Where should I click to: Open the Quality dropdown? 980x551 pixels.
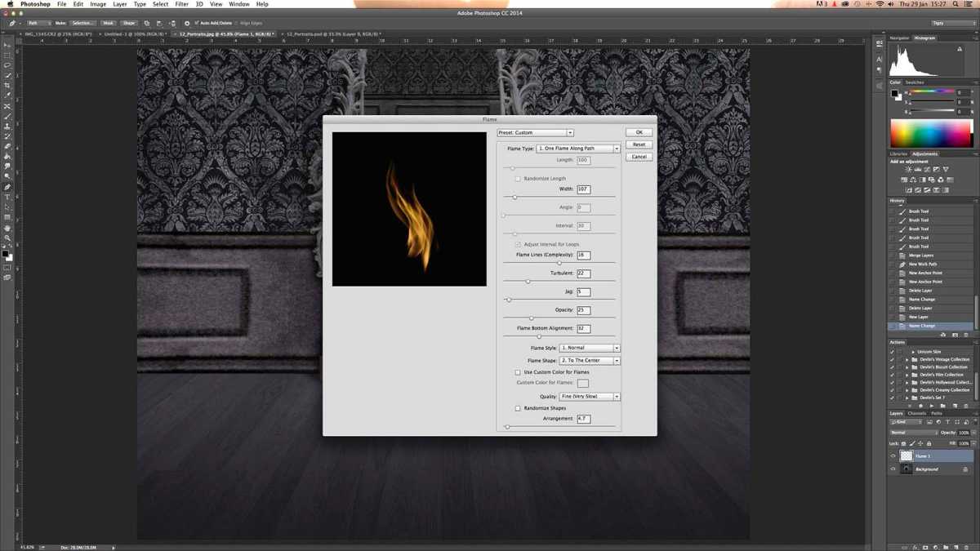(590, 397)
